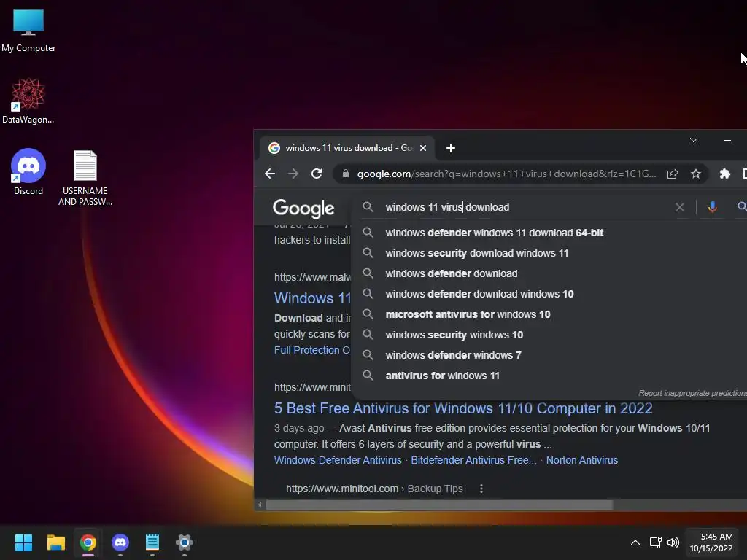Choose suggestion microsoft antivirus for windows 10
This screenshot has width=747, height=560.
pos(468,315)
